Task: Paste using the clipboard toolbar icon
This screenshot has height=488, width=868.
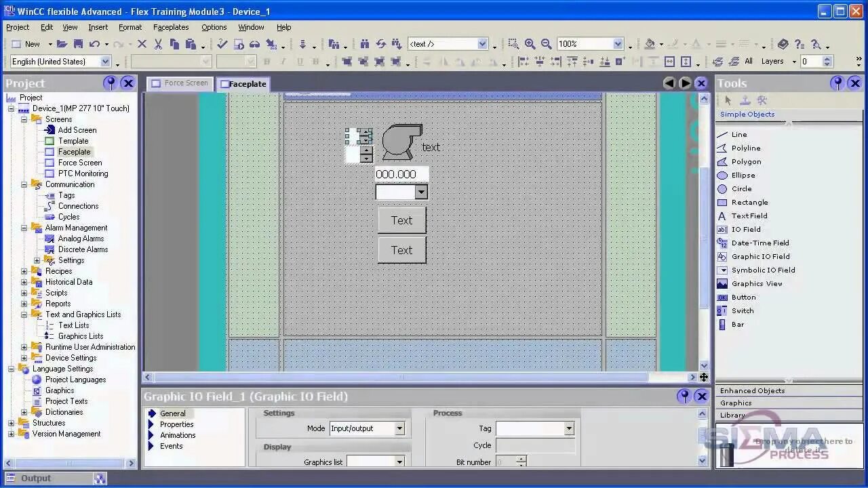Action: coord(191,44)
